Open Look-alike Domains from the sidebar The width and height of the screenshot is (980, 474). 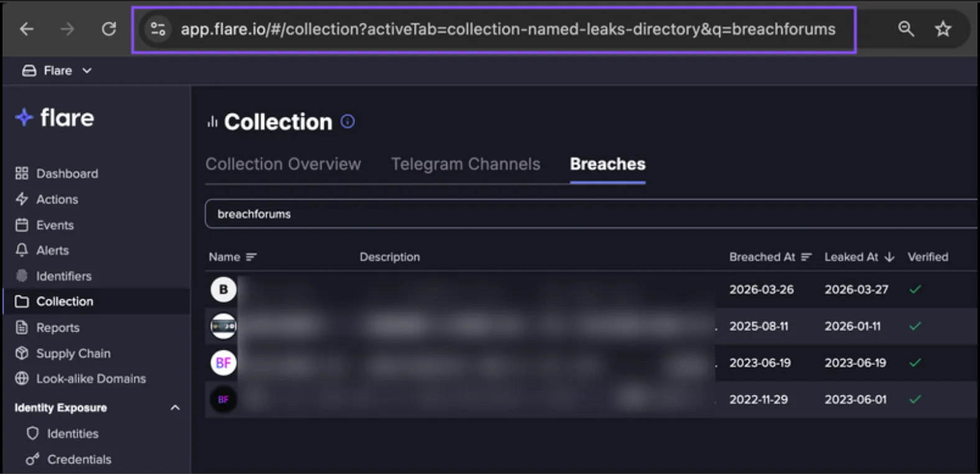pos(80,378)
